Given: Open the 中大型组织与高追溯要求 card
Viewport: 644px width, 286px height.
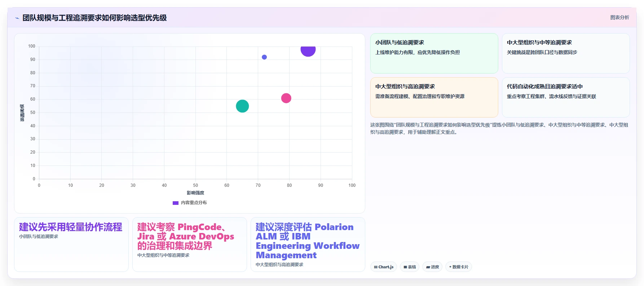Looking at the screenshot, I should [434, 97].
